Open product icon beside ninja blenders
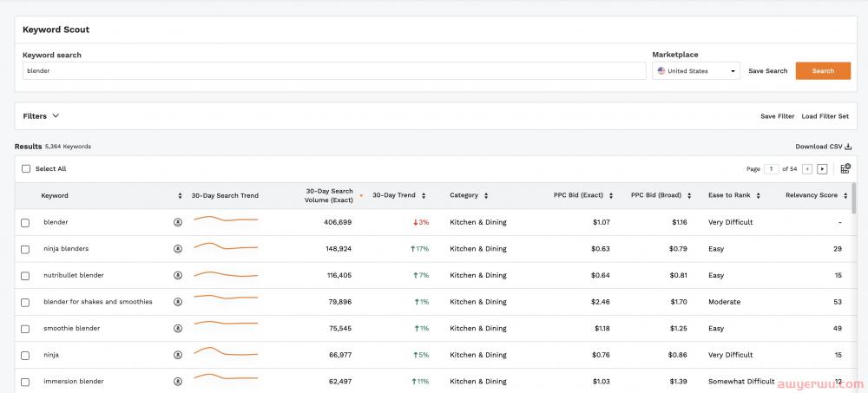868x393 pixels. click(x=178, y=249)
